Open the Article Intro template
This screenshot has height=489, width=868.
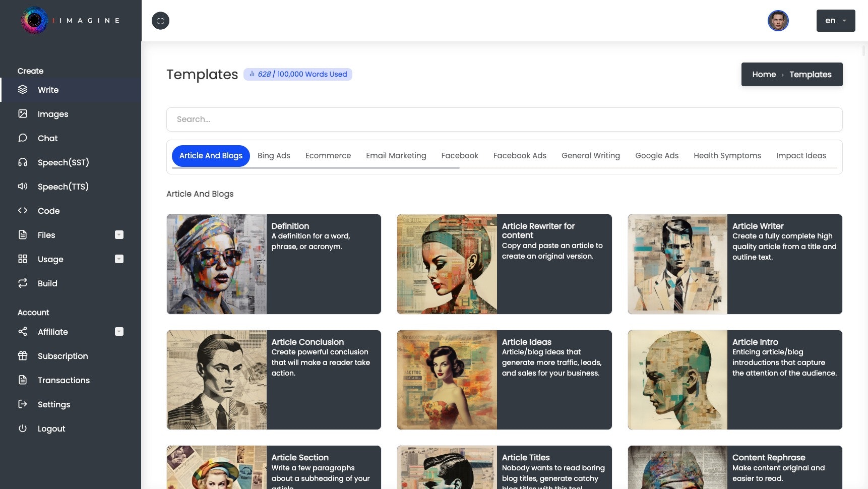click(735, 380)
